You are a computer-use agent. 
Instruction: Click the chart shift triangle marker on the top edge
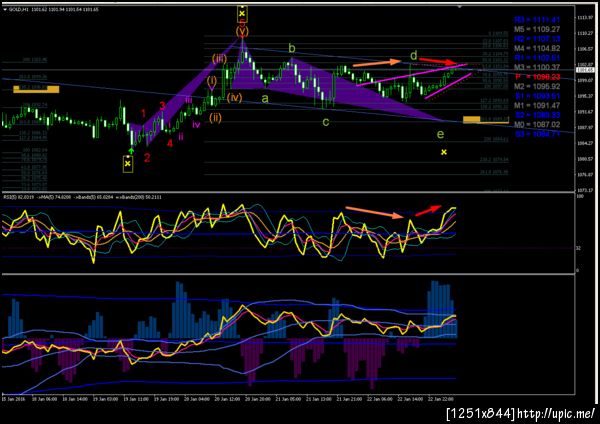coord(459,7)
